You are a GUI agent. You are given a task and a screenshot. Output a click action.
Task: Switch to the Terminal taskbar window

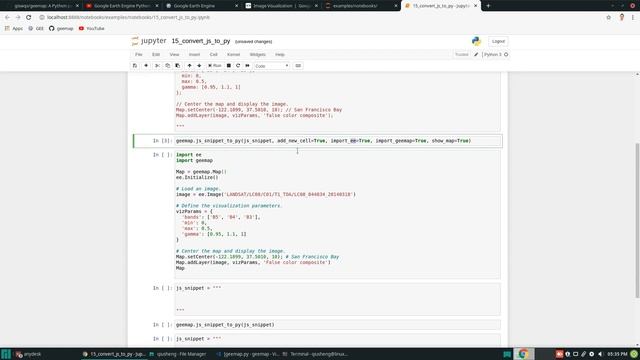tap(315, 354)
